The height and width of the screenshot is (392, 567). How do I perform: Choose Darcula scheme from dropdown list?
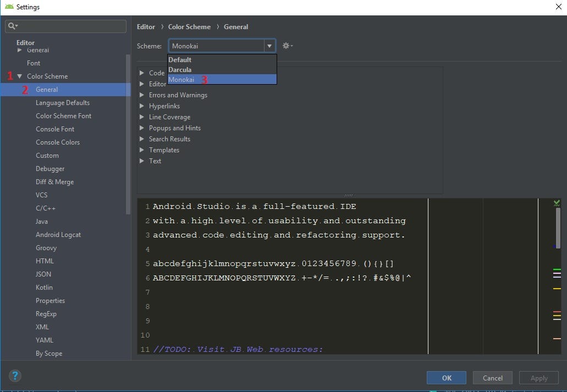tap(222, 69)
